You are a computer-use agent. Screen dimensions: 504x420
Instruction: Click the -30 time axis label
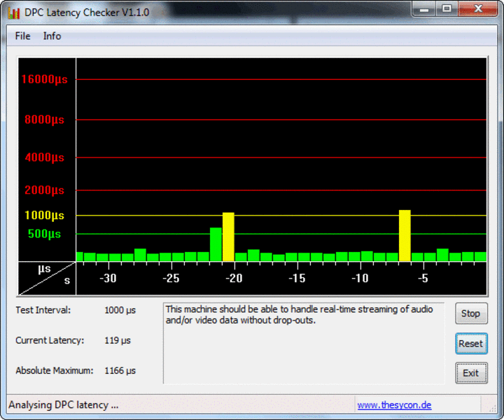click(108, 278)
